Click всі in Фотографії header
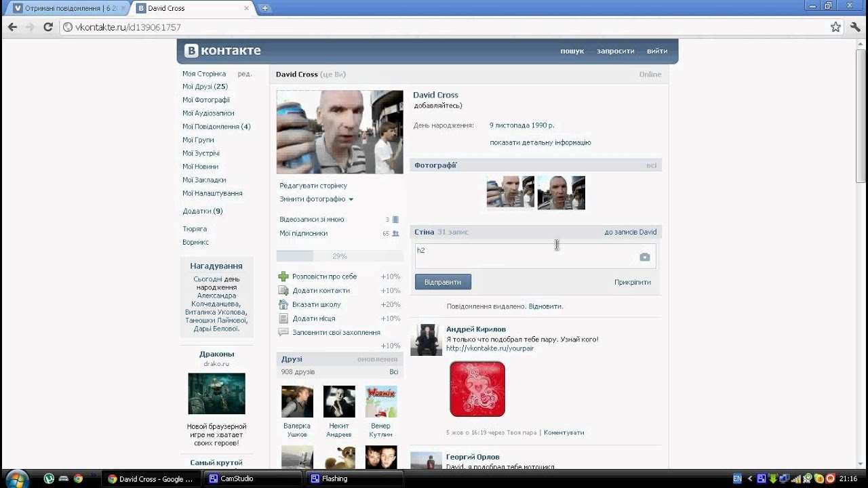The width and height of the screenshot is (868, 488). (x=651, y=165)
